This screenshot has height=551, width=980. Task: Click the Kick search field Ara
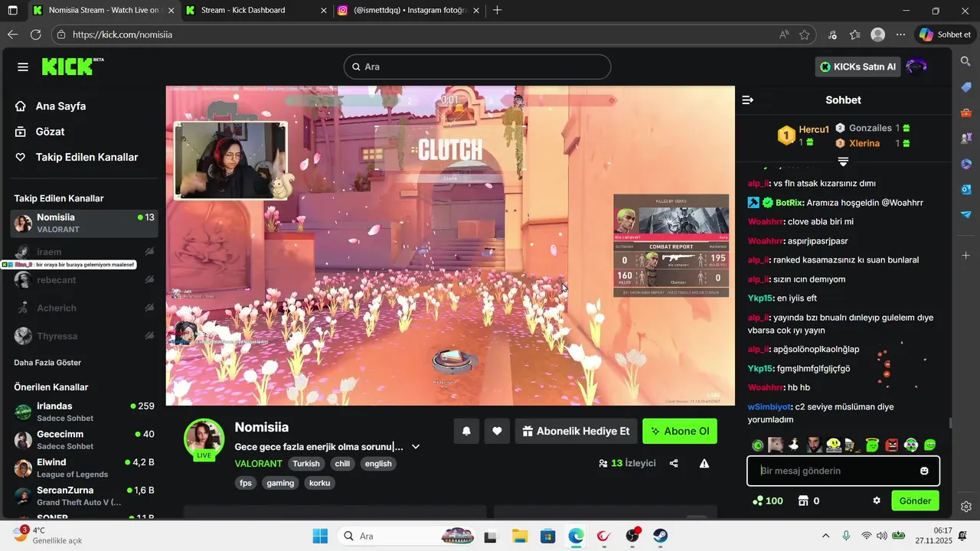click(477, 67)
